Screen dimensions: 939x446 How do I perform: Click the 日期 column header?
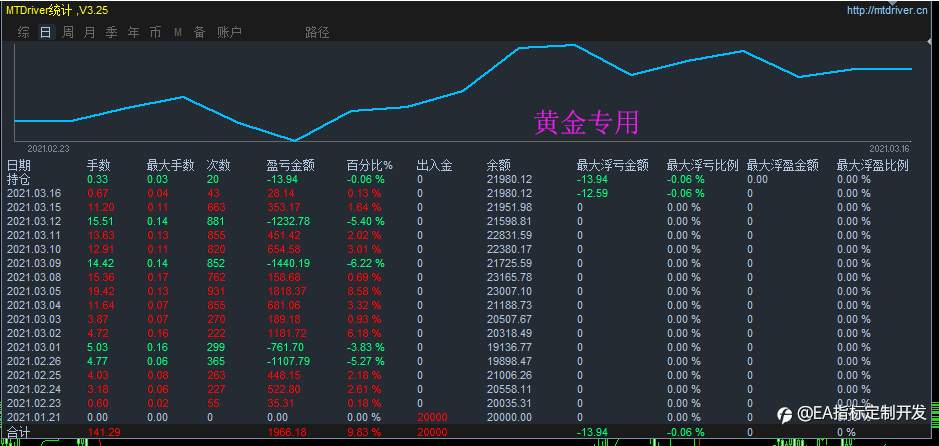tap(19, 165)
